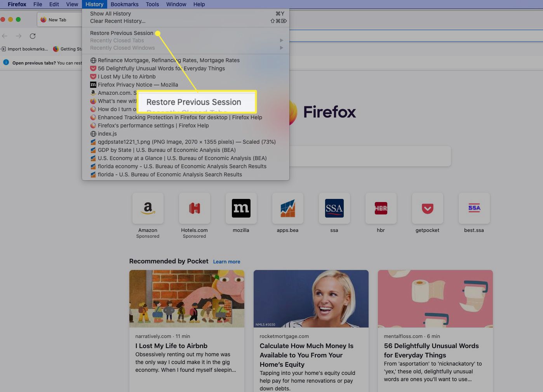Click the Mozilla icon beside Firefox Privacy Notice
The width and height of the screenshot is (543, 392).
click(93, 85)
